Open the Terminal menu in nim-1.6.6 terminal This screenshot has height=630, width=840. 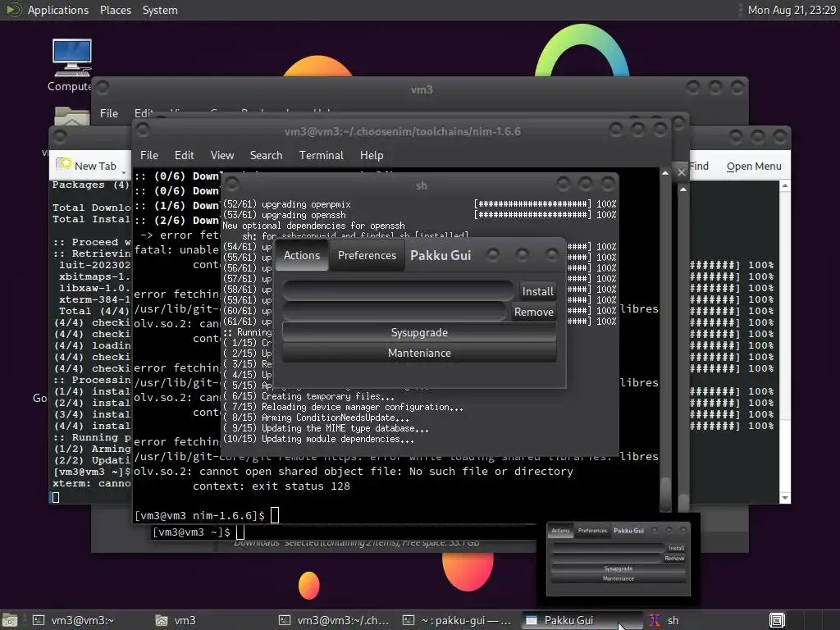coord(321,155)
